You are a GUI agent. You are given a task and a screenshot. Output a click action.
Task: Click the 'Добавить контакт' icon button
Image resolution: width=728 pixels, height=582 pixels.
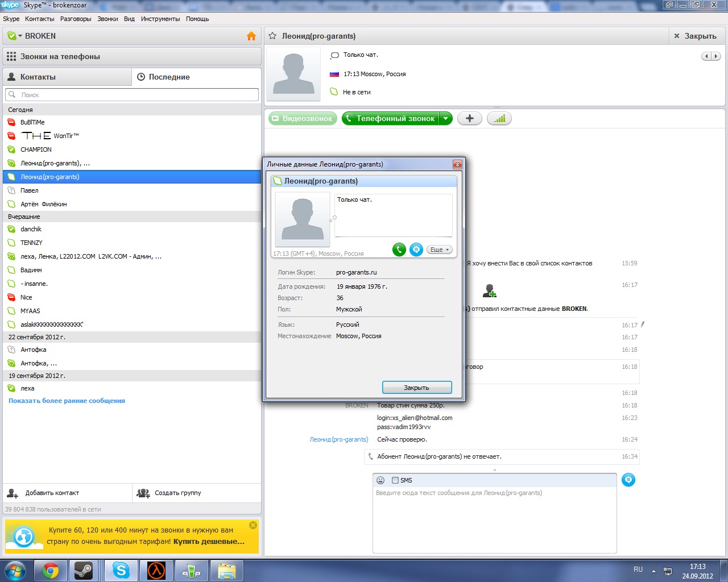(x=13, y=493)
